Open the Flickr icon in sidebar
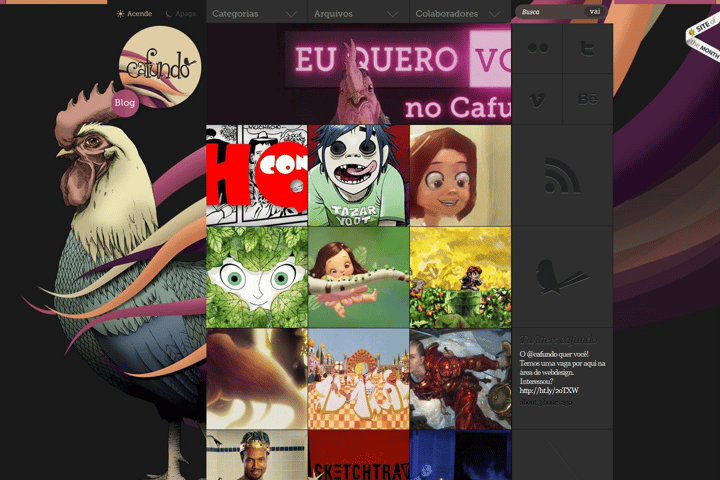The width and height of the screenshot is (720, 480). (x=538, y=48)
